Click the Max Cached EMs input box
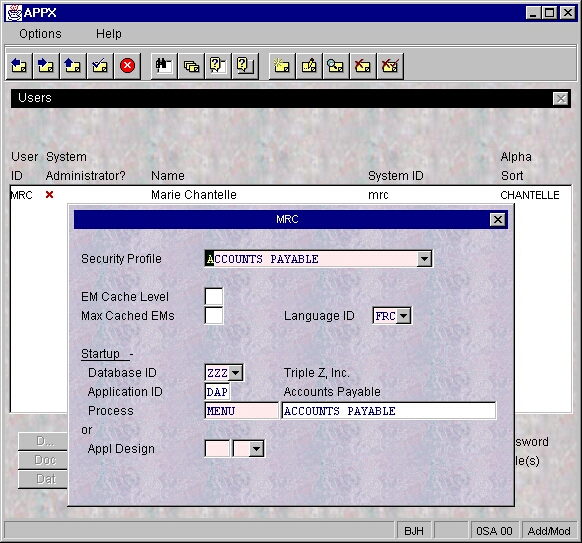This screenshot has width=582, height=543. [214, 315]
